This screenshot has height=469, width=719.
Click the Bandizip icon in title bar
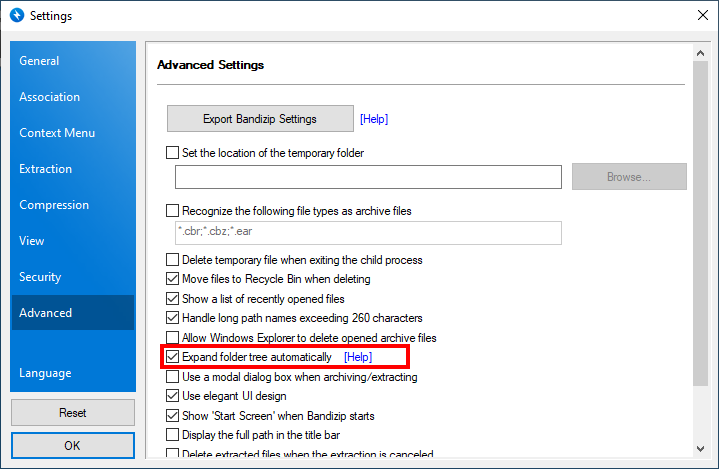tap(14, 16)
